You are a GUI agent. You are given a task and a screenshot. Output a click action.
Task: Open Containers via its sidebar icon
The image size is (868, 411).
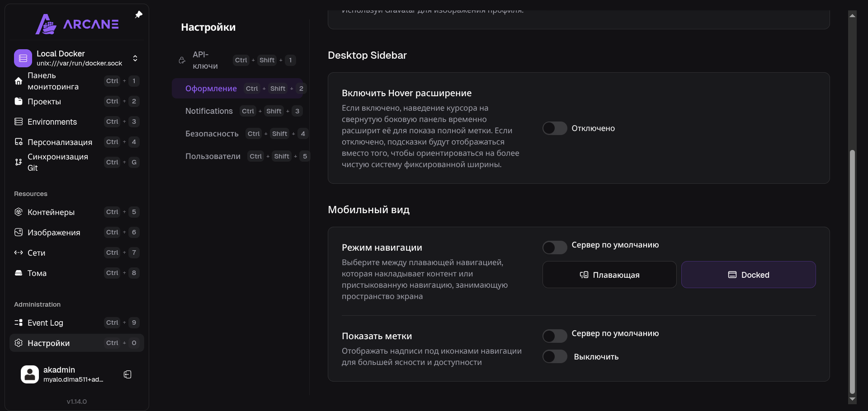pos(19,212)
